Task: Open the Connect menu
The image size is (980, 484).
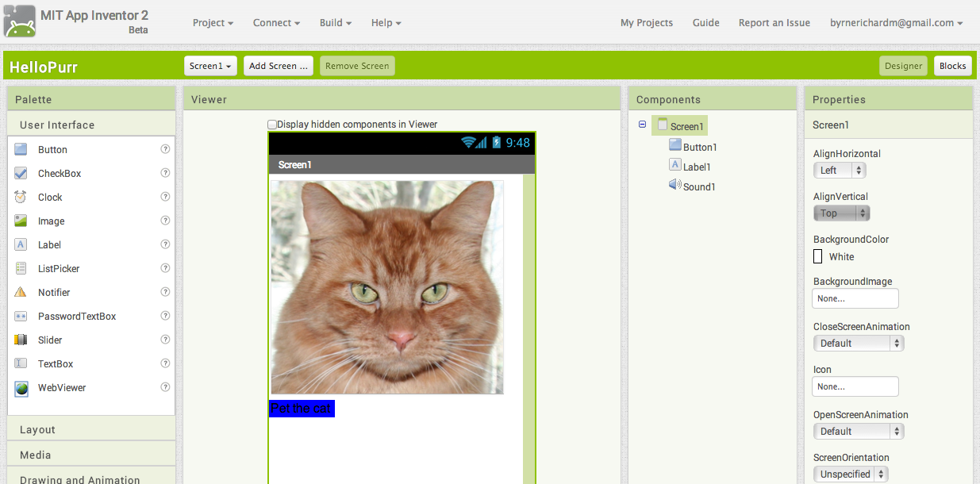Action: 276,23
